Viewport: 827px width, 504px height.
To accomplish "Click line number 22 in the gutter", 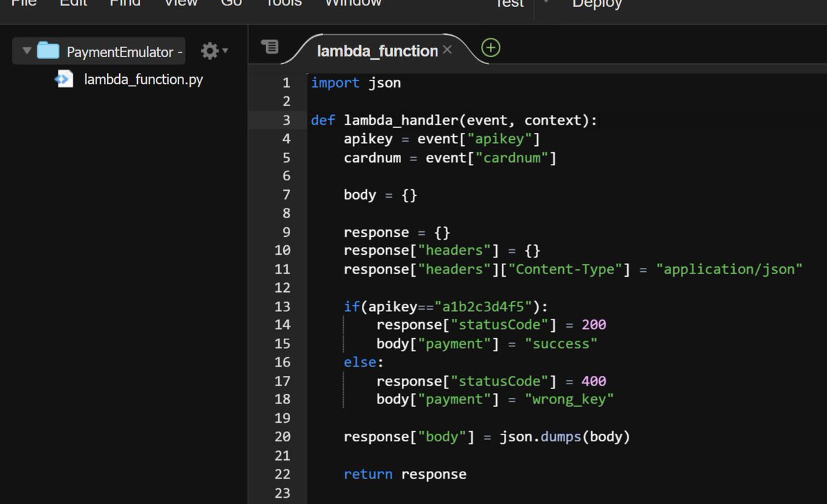I will (x=283, y=474).
